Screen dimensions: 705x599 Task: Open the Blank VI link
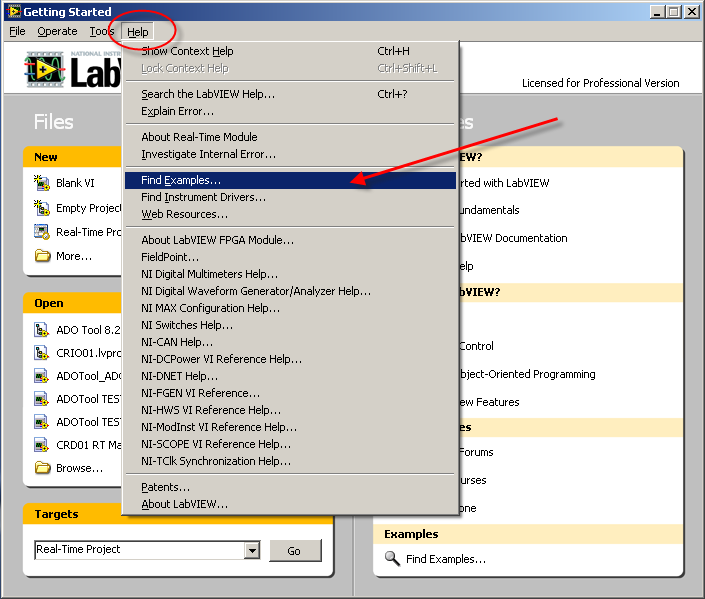point(75,183)
